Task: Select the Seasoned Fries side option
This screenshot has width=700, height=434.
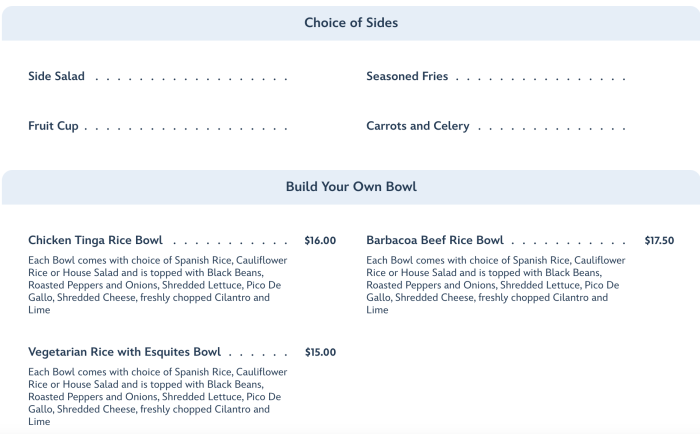Action: click(x=407, y=76)
